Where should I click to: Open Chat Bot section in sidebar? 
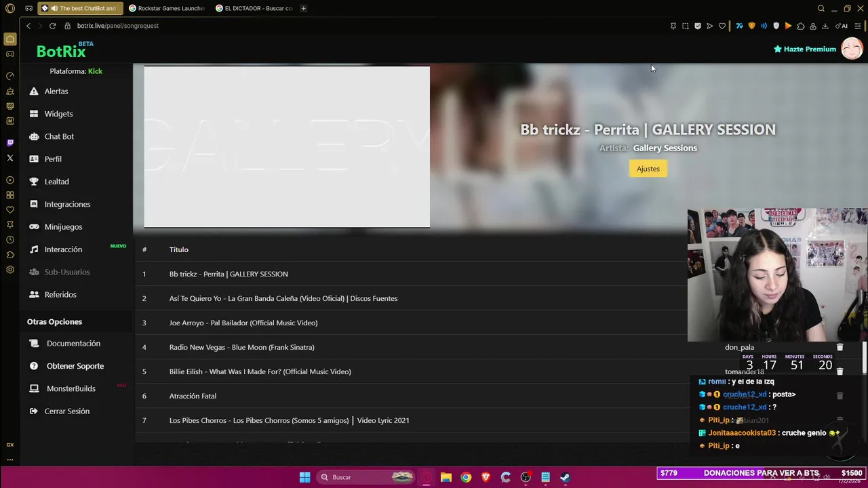(59, 136)
